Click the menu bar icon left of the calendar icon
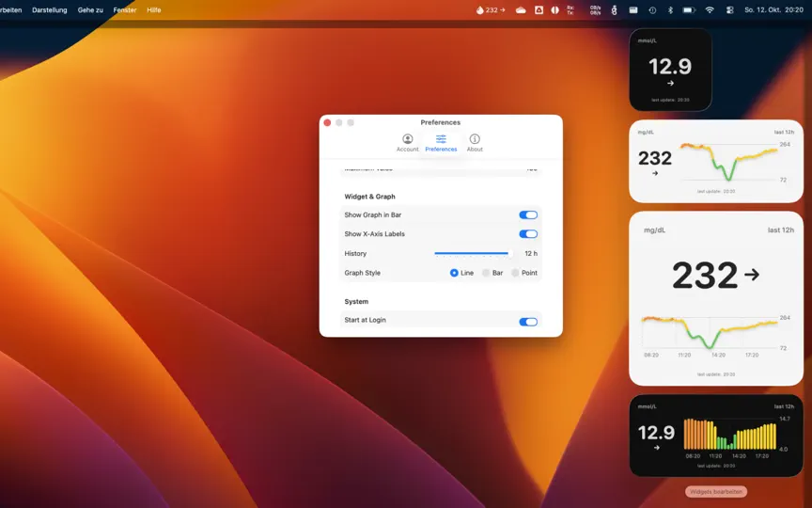 615,9
